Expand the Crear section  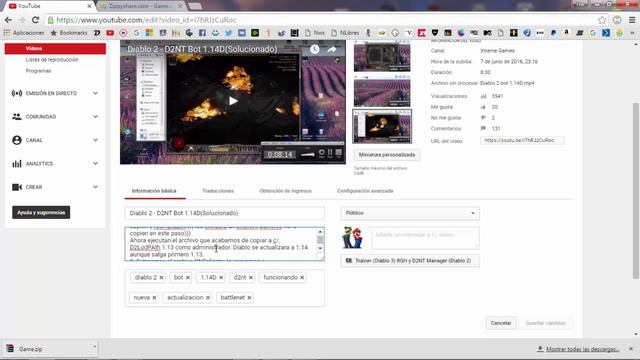95,187
